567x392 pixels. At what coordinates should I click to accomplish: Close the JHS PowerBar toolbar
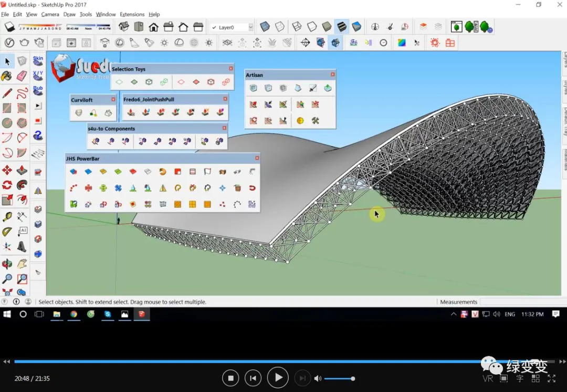tap(257, 158)
